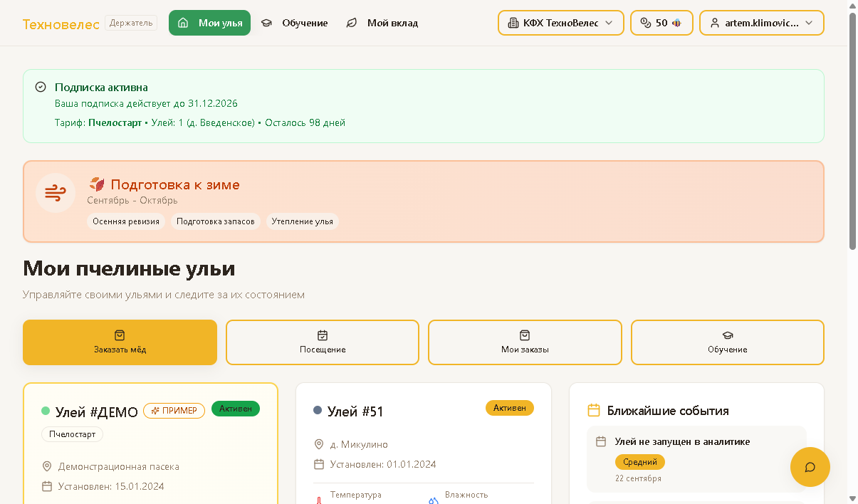This screenshot has width=858, height=504.
Task: Click the building icon in the organization selector
Action: coord(513,23)
